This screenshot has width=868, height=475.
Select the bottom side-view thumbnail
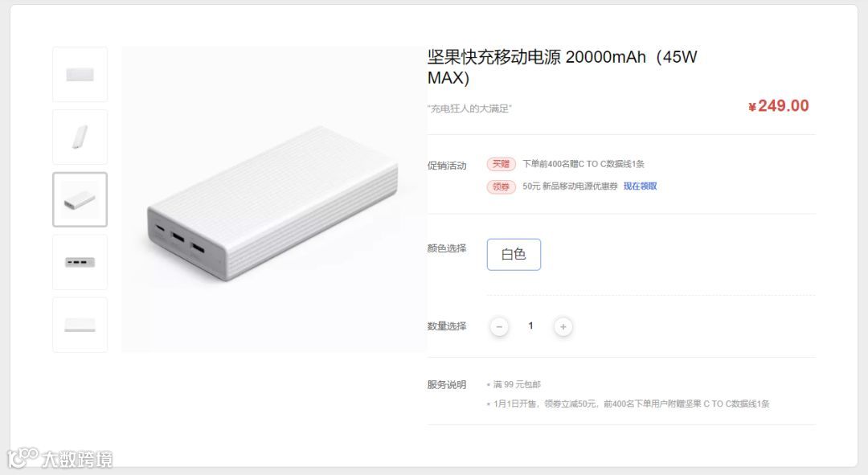80,325
